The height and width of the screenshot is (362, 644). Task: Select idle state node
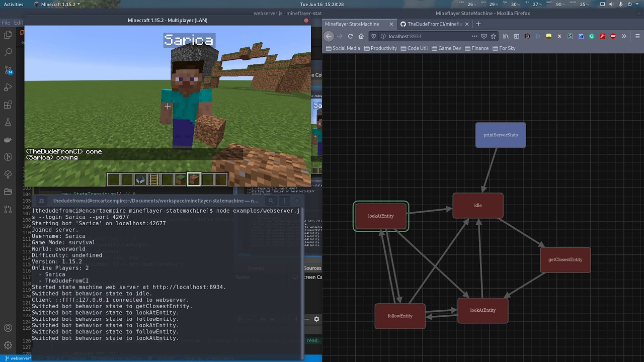pyautogui.click(x=478, y=205)
